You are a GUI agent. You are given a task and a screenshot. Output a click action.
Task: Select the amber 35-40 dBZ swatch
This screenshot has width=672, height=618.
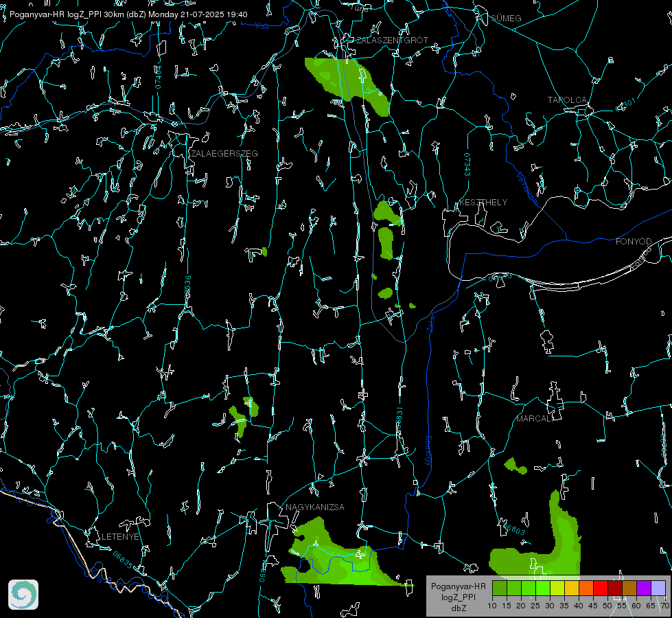click(x=572, y=588)
